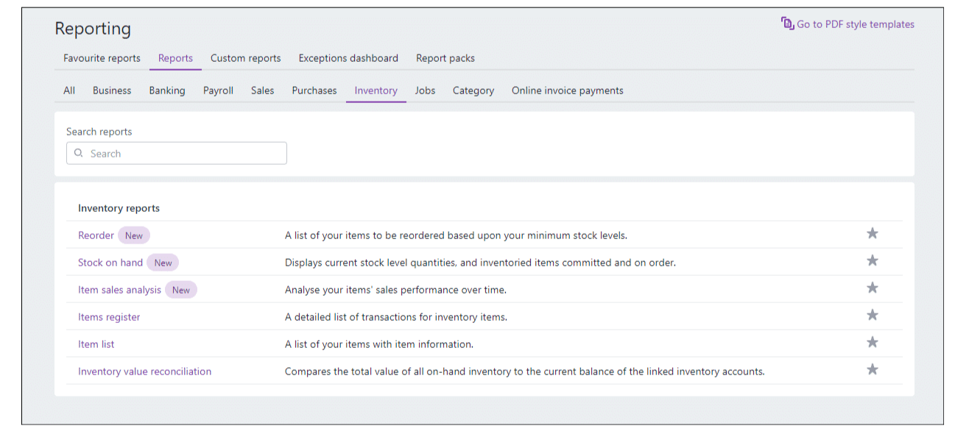Screen dimensions: 980x448
Task: Open the Stock on hand report
Action: 110,263
